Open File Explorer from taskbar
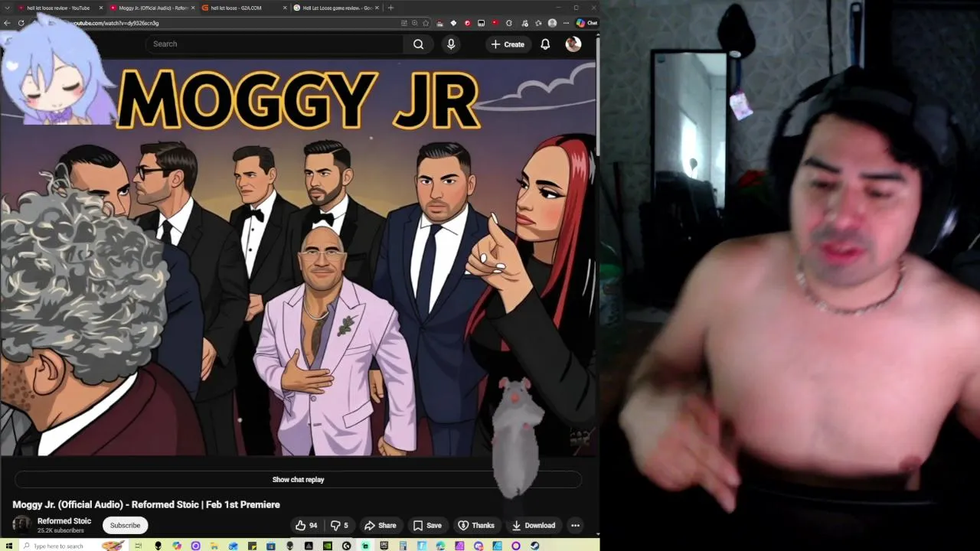Viewport: 980px width, 551px height. tap(214, 546)
